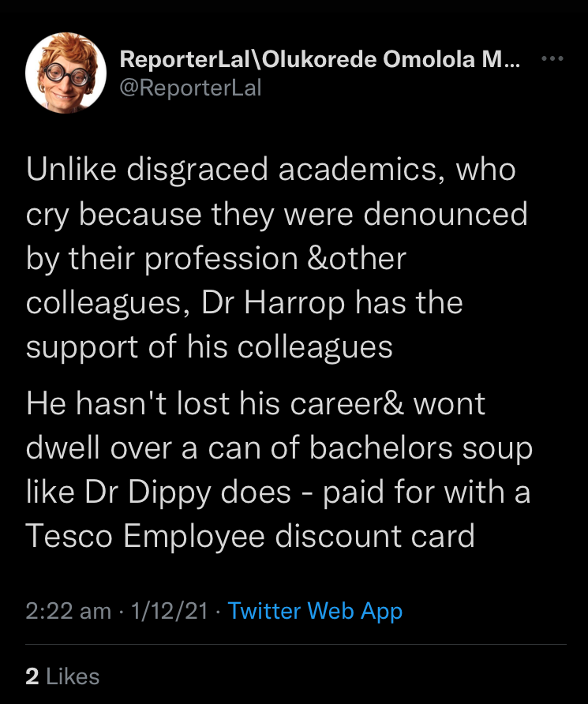This screenshot has width=588, height=704.
Task: Open the Twitter Web App source link
Action: (315, 611)
